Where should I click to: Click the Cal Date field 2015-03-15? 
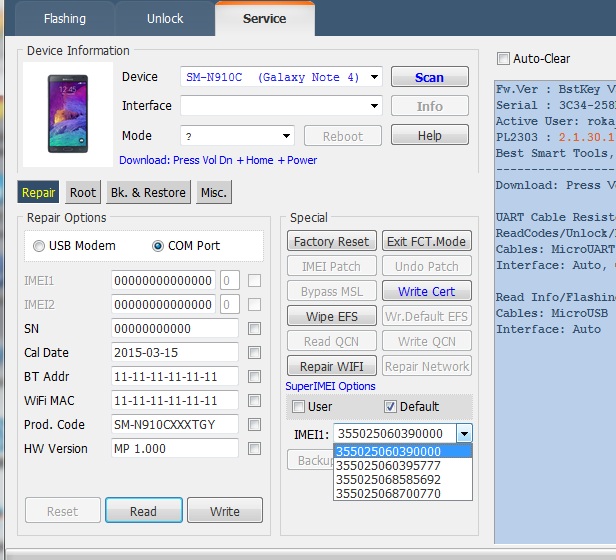point(175,353)
